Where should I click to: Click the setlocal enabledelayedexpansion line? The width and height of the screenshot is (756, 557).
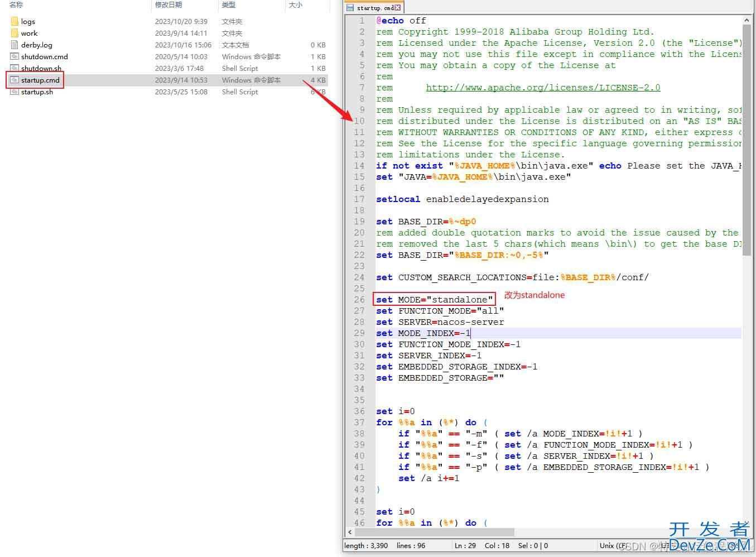(x=462, y=199)
